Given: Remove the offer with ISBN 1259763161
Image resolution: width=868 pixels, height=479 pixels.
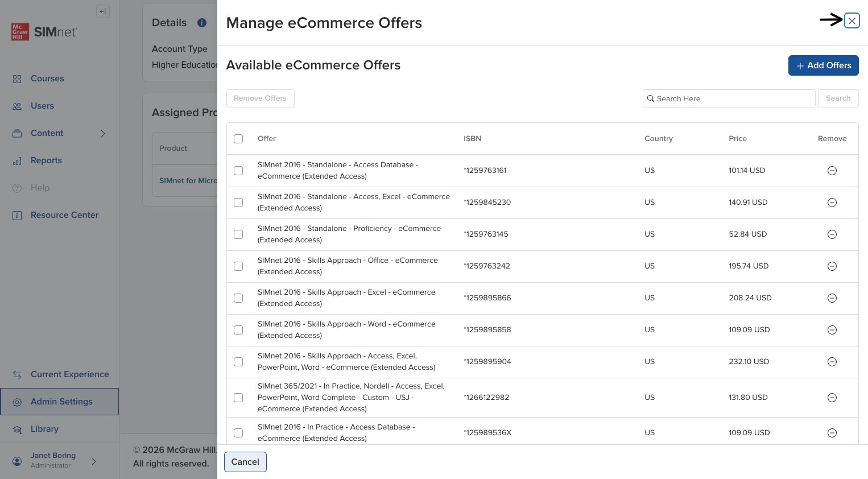Looking at the screenshot, I should tap(832, 171).
